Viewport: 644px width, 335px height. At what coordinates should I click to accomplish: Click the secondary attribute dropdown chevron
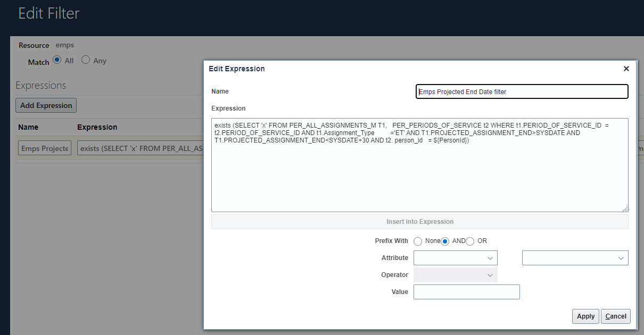(x=621, y=258)
